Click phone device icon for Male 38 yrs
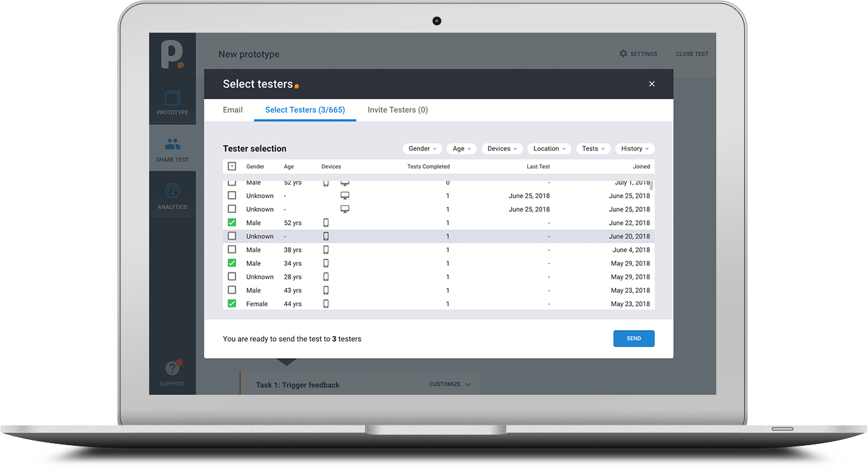The height and width of the screenshot is (468, 868). (326, 250)
